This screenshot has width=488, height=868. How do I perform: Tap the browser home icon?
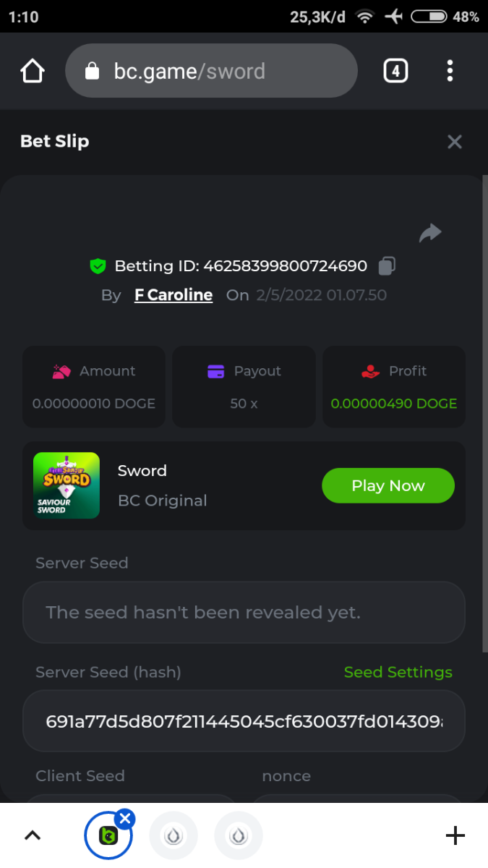[33, 71]
